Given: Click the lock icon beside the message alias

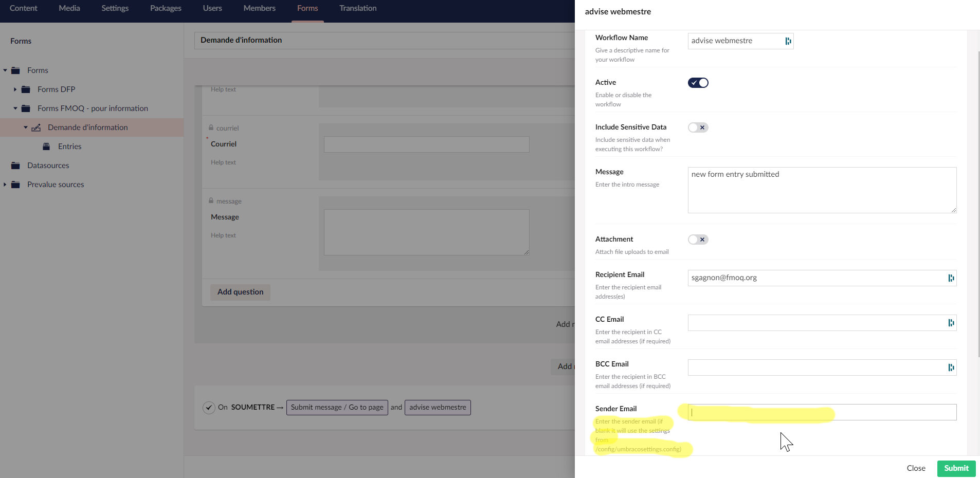Looking at the screenshot, I should tap(211, 200).
